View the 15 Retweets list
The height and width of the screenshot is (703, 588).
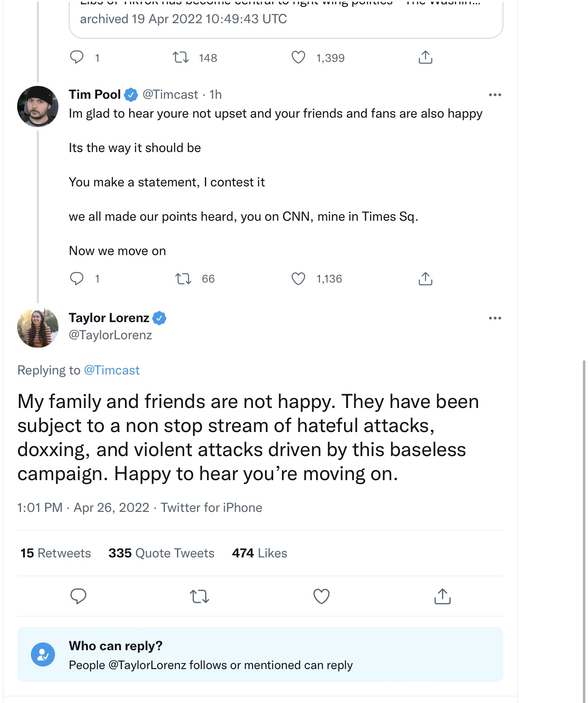point(55,553)
